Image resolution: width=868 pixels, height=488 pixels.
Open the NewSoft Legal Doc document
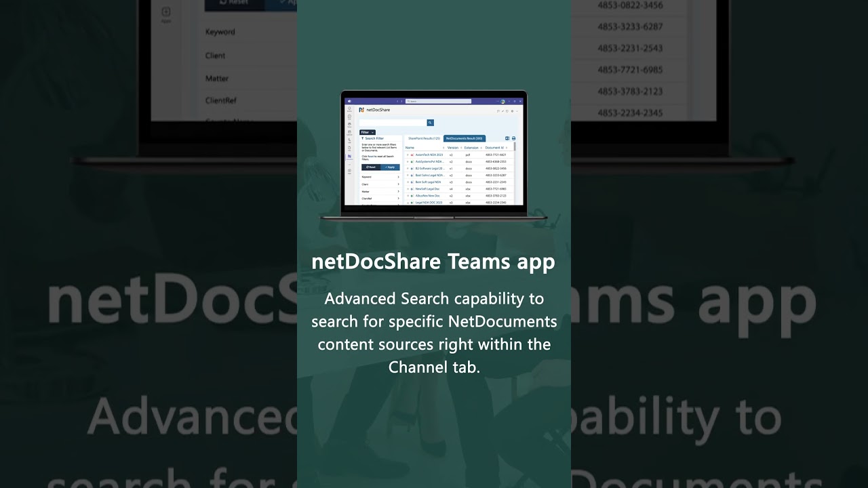click(x=427, y=189)
